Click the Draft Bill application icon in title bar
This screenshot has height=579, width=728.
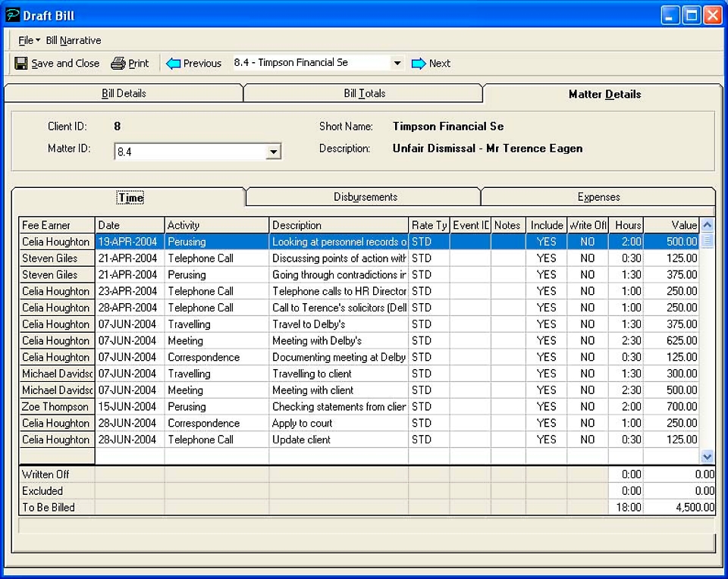[13, 15]
